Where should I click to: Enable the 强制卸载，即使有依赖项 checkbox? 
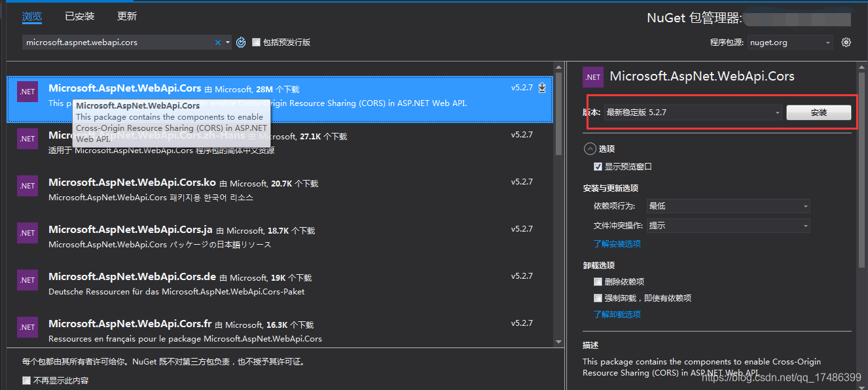(x=598, y=298)
